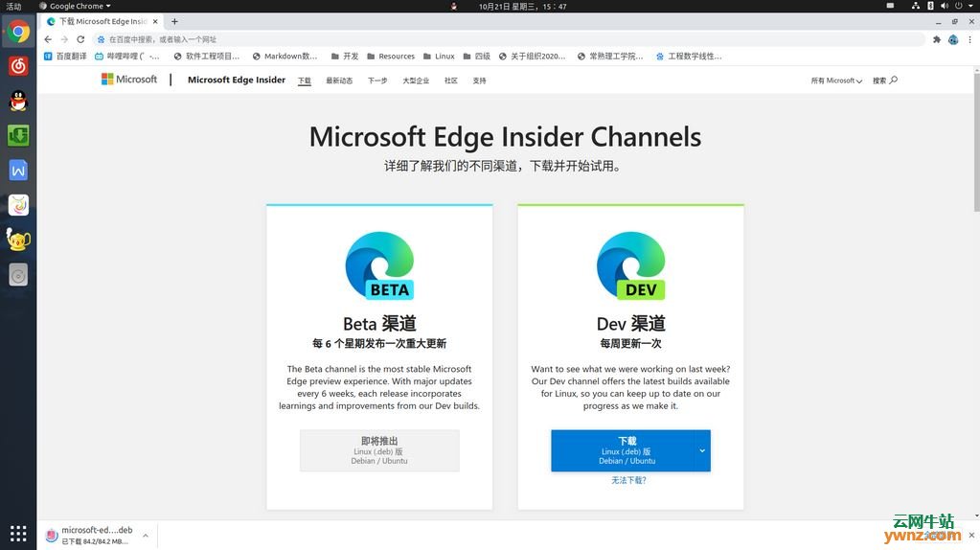Open the 工程数学线性 bookmark
The image size is (980, 550).
(x=689, y=57)
